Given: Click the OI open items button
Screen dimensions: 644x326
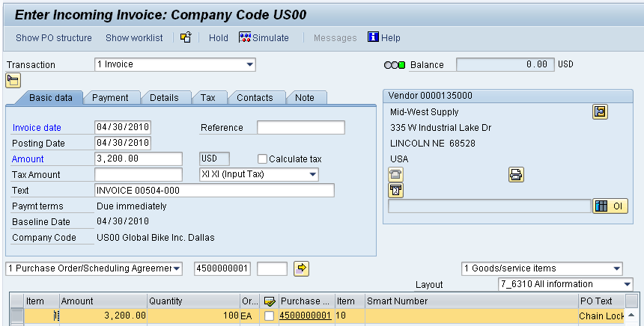Looking at the screenshot, I should coord(610,206).
